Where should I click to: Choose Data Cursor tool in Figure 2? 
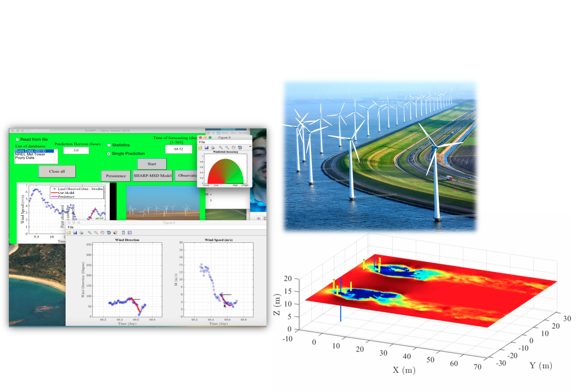point(115,233)
